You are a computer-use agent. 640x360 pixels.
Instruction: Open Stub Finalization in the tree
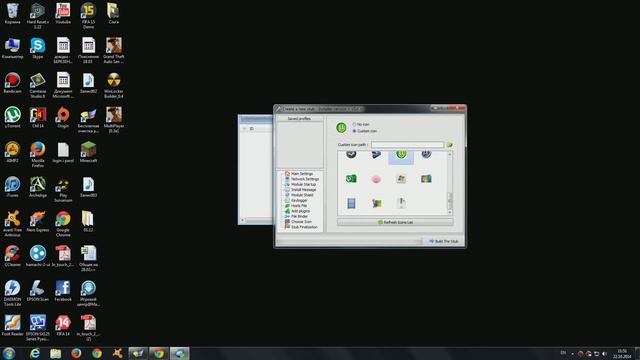click(x=304, y=227)
